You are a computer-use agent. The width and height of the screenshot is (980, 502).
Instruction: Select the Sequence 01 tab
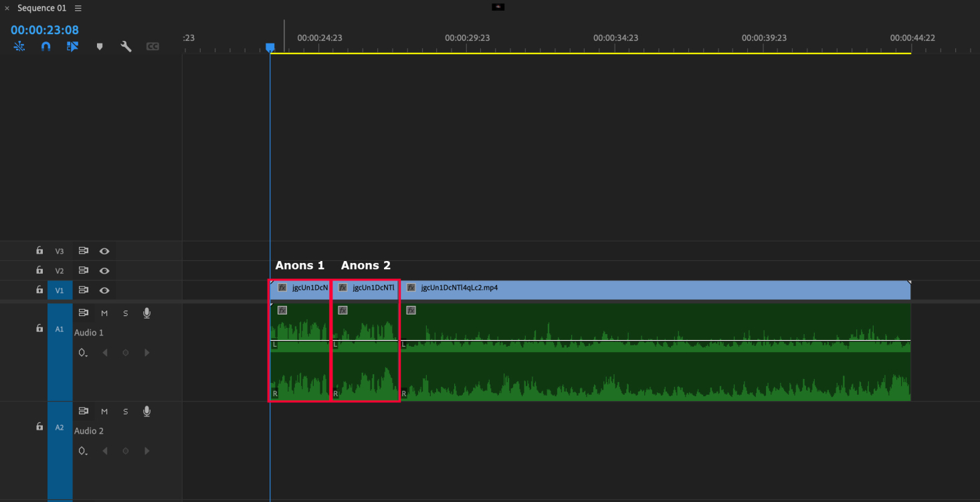(x=41, y=8)
